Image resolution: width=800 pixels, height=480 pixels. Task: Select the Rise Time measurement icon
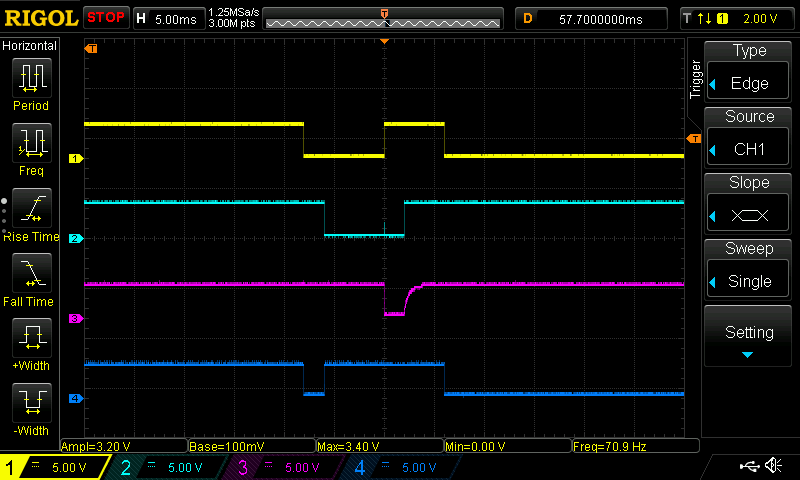click(x=32, y=208)
